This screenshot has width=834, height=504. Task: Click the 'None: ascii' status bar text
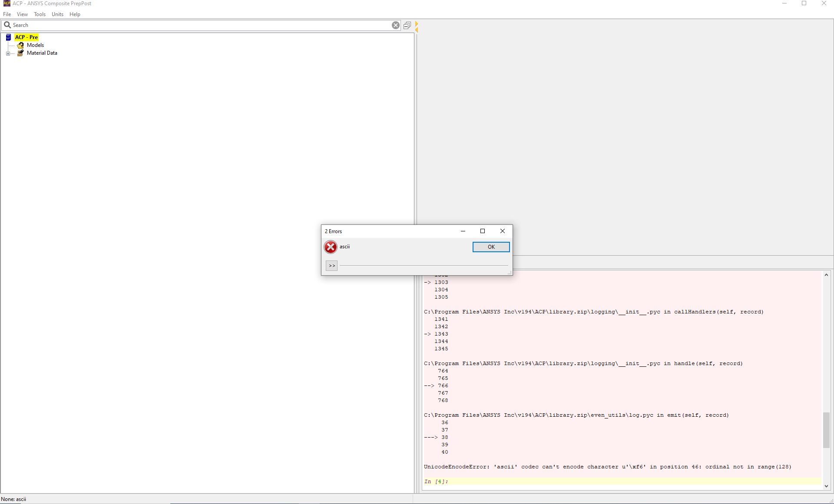[13, 499]
